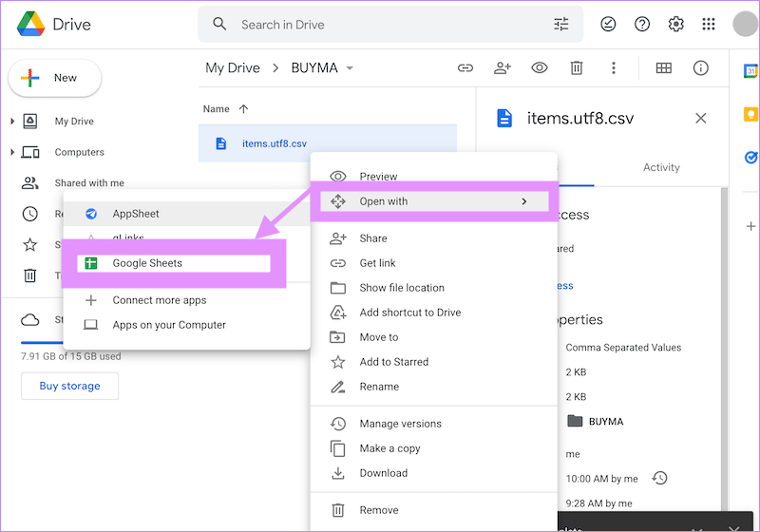This screenshot has width=760, height=532.
Task: Switch to the Activity tab
Action: point(661,167)
